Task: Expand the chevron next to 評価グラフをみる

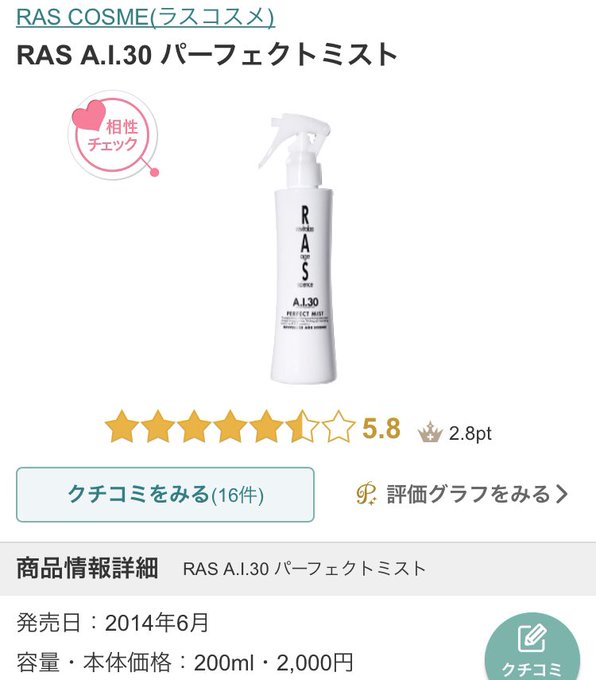Action: point(563,494)
